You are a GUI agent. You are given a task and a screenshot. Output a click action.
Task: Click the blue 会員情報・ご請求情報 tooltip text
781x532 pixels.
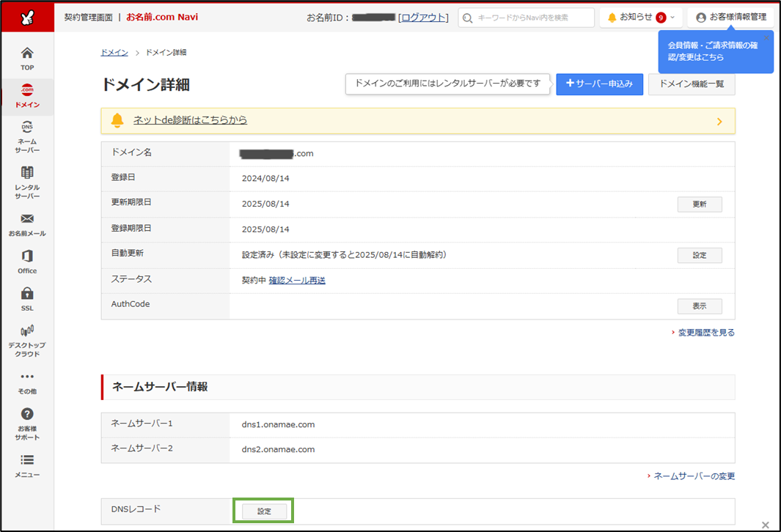point(713,51)
